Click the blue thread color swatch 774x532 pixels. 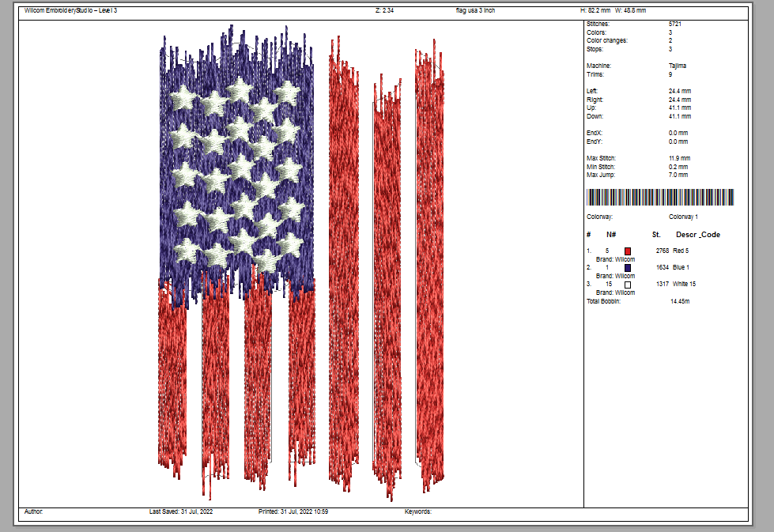[628, 268]
